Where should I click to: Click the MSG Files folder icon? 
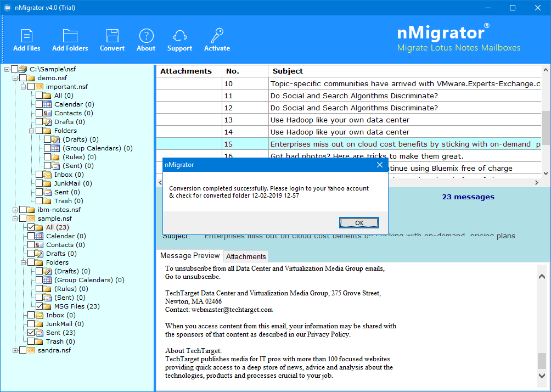pos(47,306)
